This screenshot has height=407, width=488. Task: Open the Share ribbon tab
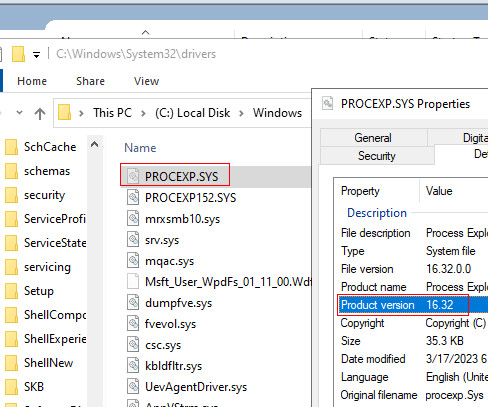(x=90, y=81)
